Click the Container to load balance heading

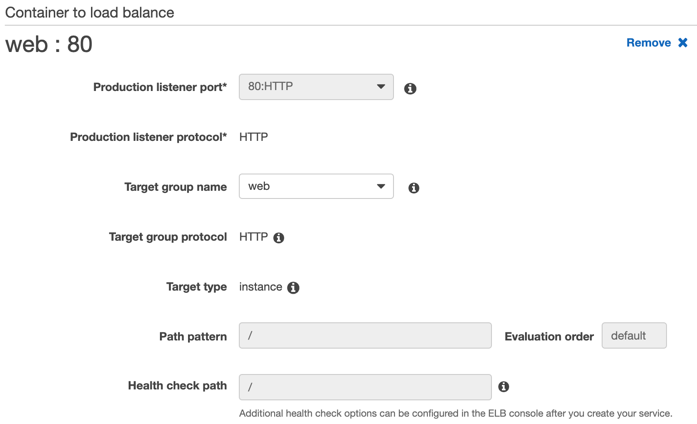coord(89,12)
